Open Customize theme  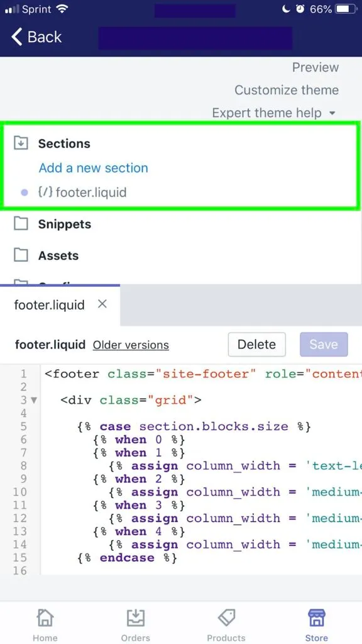click(287, 90)
